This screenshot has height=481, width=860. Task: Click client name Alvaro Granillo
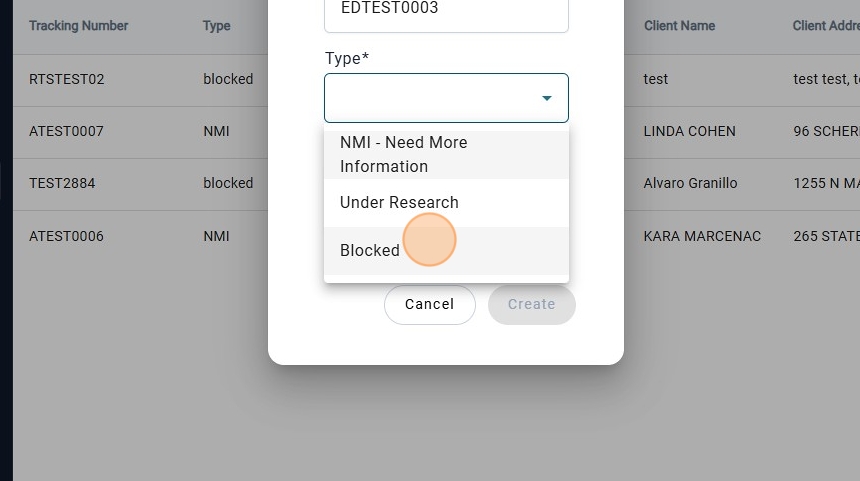(x=691, y=183)
